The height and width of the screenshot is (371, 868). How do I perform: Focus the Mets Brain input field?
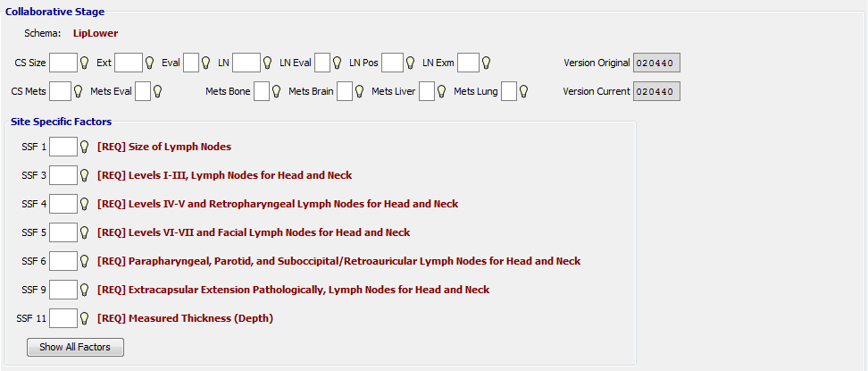(345, 91)
